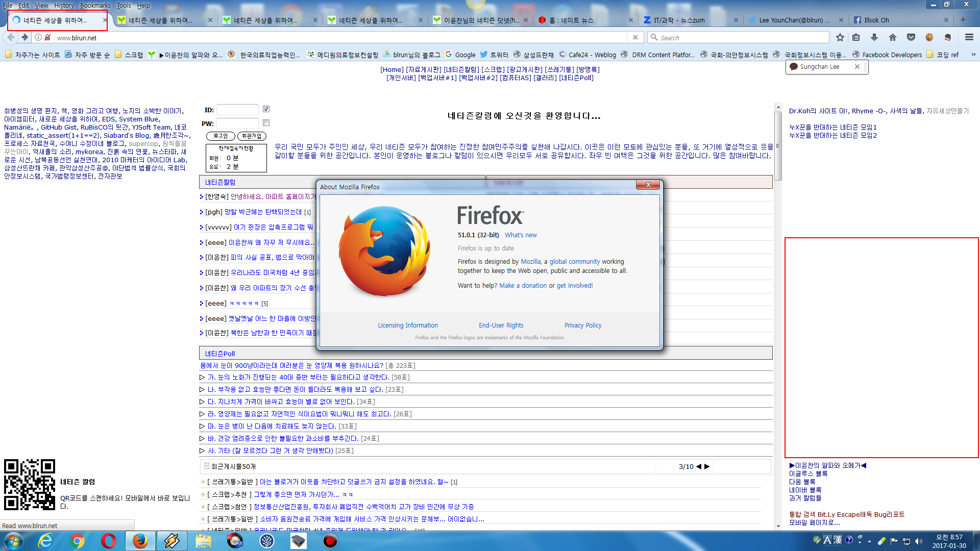
Task: Open the Home link in top navigation
Action: pyautogui.click(x=392, y=69)
